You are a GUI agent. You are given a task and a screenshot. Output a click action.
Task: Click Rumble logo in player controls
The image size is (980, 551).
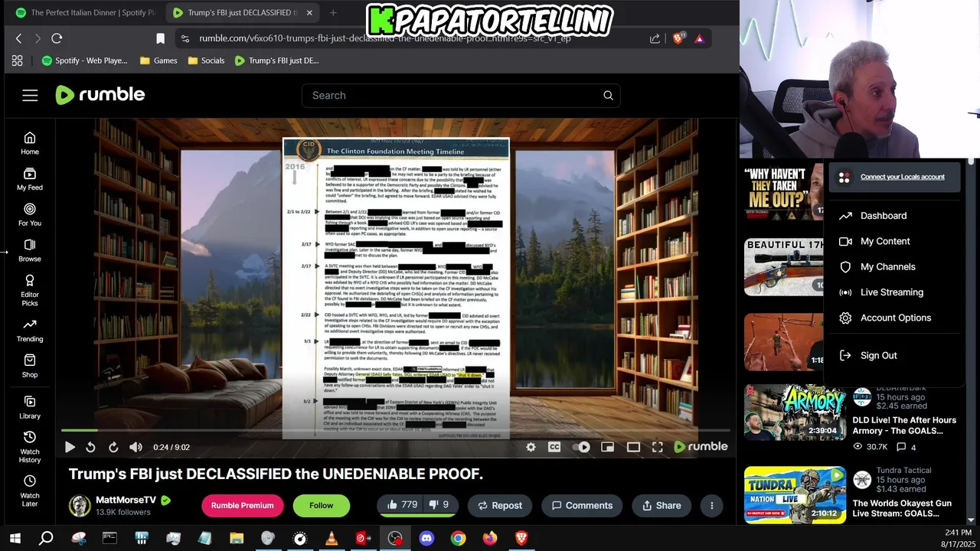pyautogui.click(x=701, y=447)
